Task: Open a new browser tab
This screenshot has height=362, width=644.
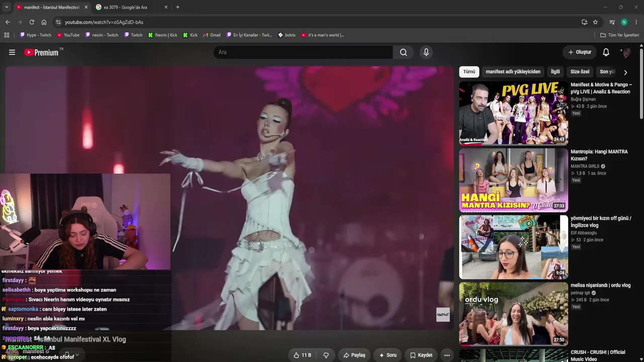Action: pos(178,7)
